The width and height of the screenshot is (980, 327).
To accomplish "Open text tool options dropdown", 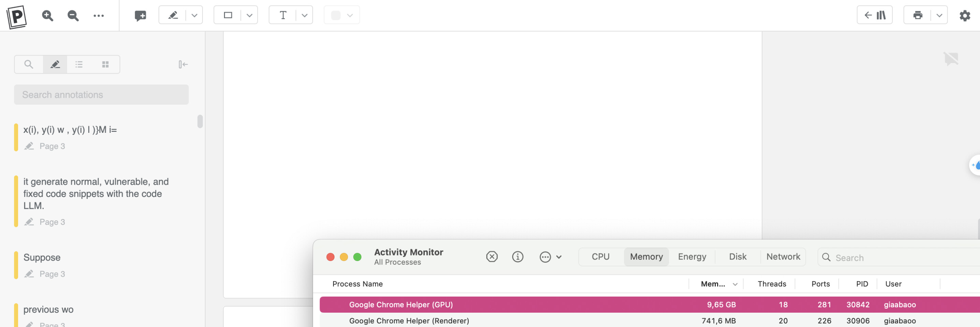I will (305, 15).
